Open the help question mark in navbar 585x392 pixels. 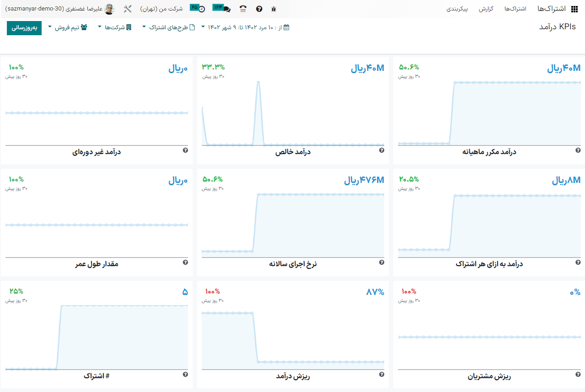point(259,9)
